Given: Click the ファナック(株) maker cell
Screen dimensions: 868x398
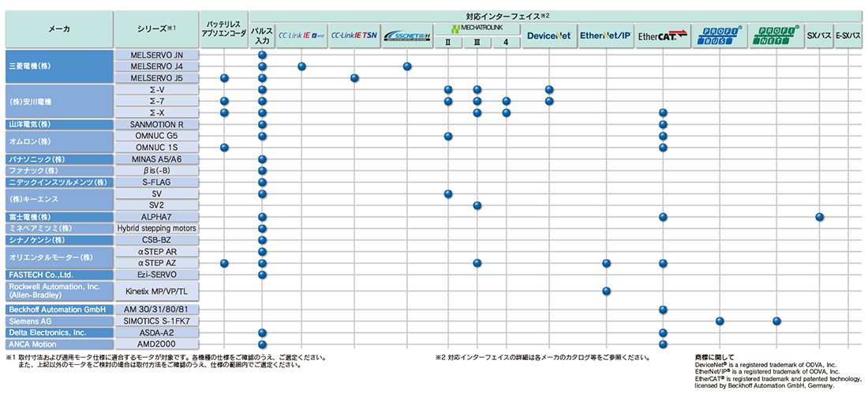Looking at the screenshot, I should pyautogui.click(x=59, y=171).
